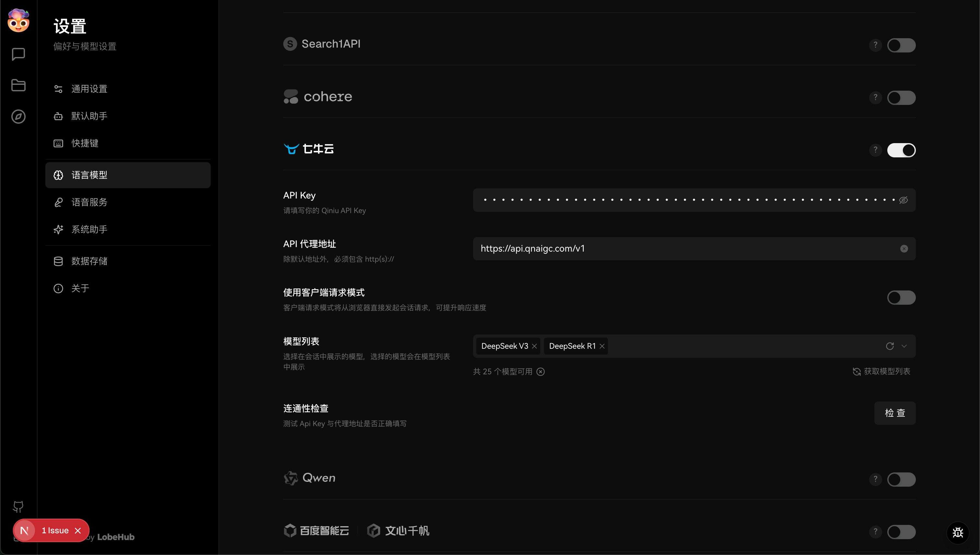Open the files folder icon

[x=18, y=85]
